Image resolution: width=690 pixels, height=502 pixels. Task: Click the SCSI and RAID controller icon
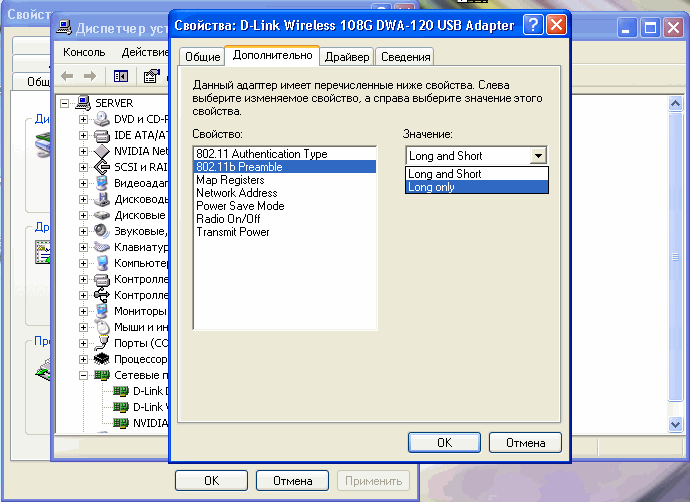[x=102, y=167]
